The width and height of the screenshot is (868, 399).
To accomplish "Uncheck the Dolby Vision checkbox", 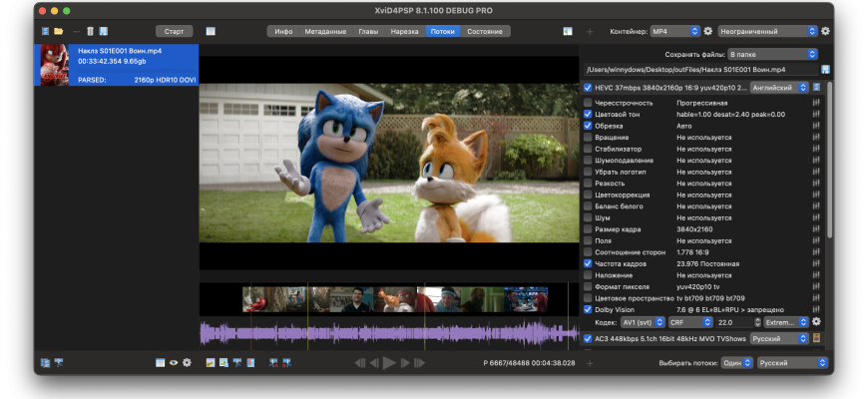I will coord(588,310).
